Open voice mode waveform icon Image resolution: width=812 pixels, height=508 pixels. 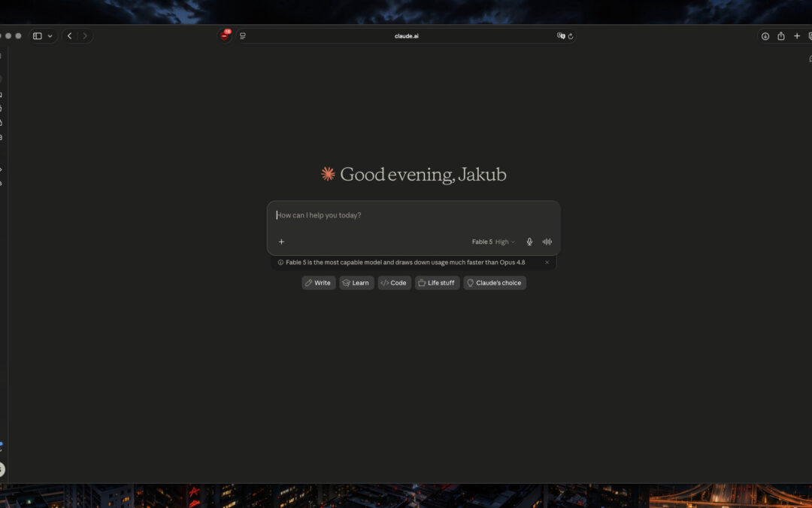(547, 242)
